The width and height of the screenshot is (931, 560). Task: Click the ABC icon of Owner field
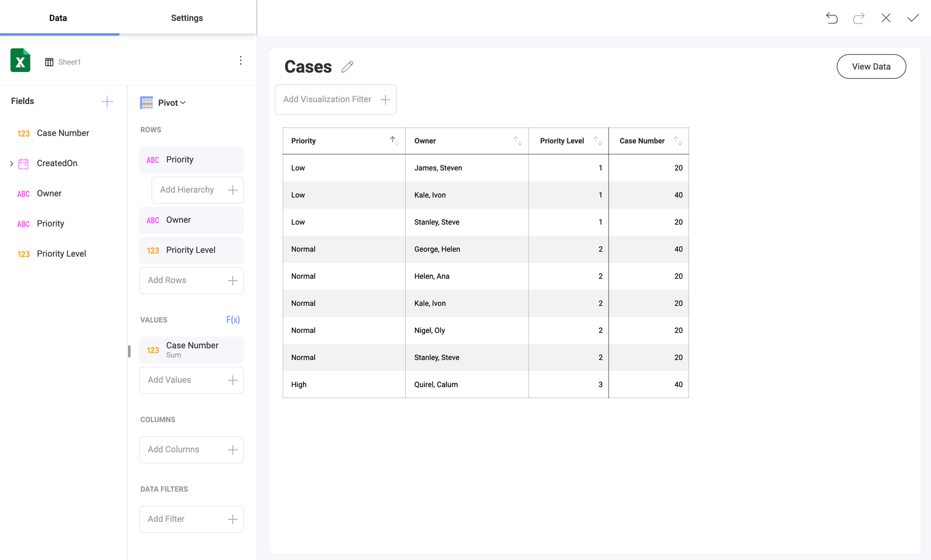point(23,194)
